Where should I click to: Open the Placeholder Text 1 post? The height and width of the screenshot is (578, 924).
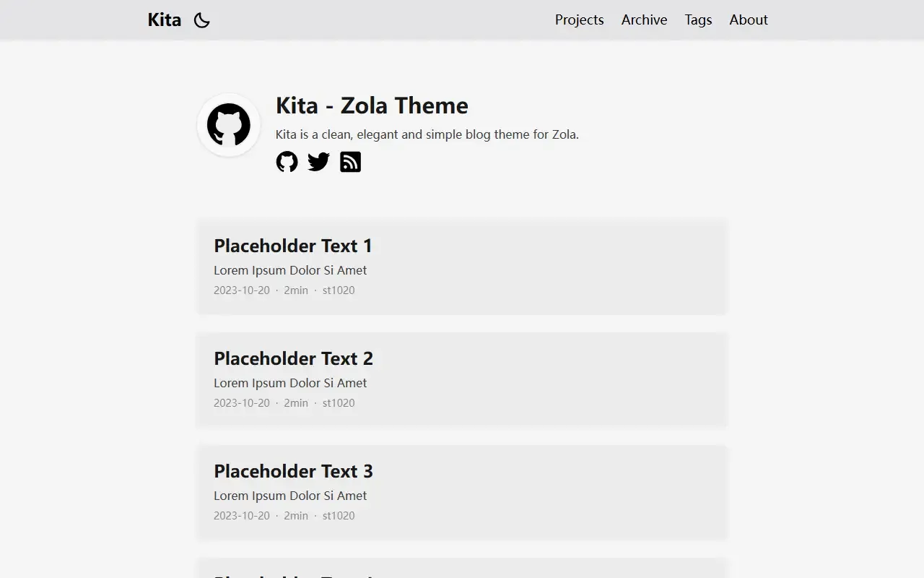(x=293, y=246)
